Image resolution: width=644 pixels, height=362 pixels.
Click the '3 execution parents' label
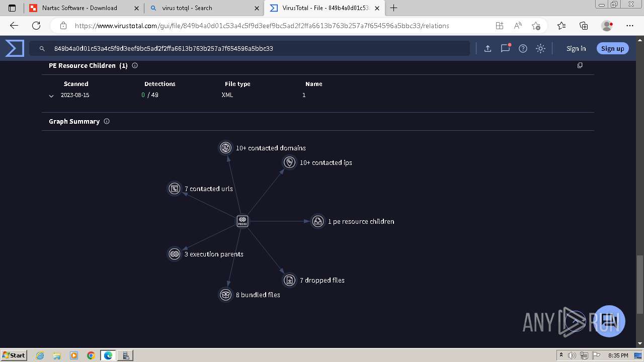(214, 254)
